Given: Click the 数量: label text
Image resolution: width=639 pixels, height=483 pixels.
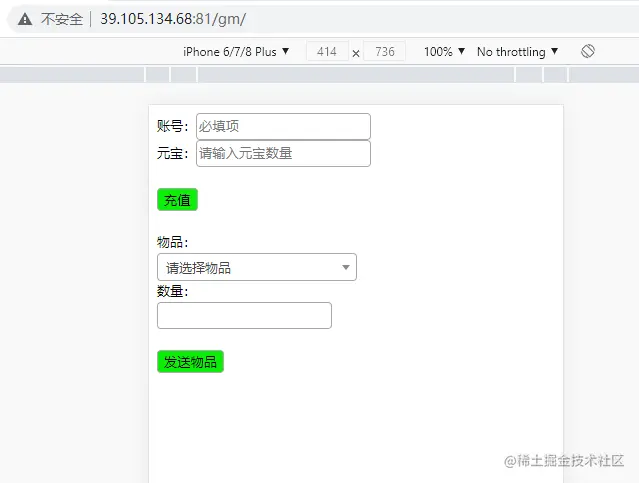Looking at the screenshot, I should pos(172,291).
